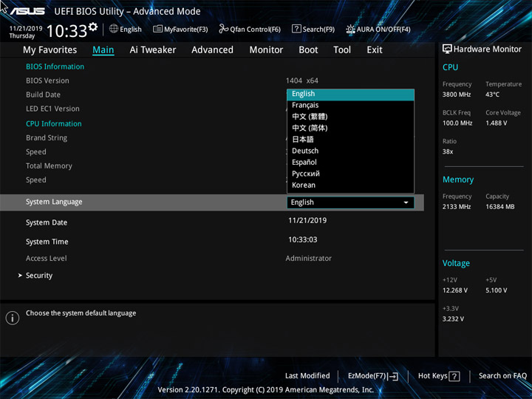Open Search(F9)
Screen dimensions: 532x399
tap(313, 29)
